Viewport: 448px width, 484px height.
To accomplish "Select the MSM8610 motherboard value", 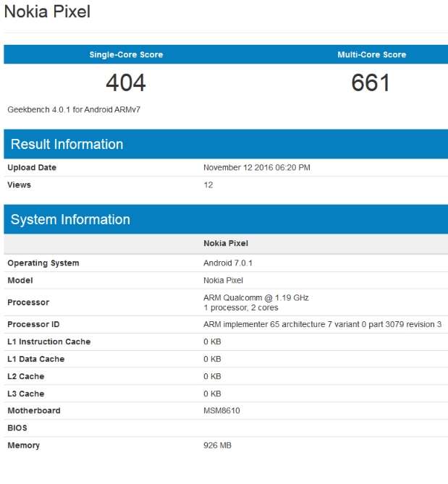I will pos(221,410).
